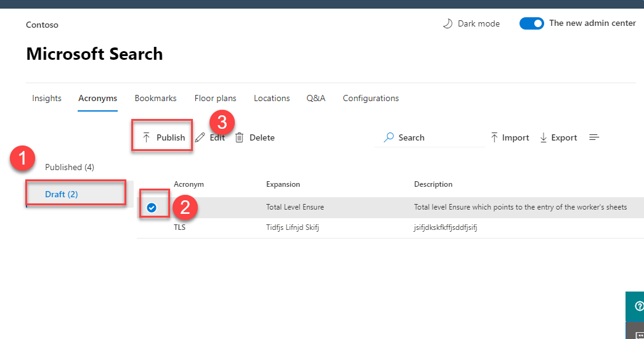This screenshot has height=339, width=644.
Task: Uncheck the selected Total Level Ensure row
Action: coord(152,208)
